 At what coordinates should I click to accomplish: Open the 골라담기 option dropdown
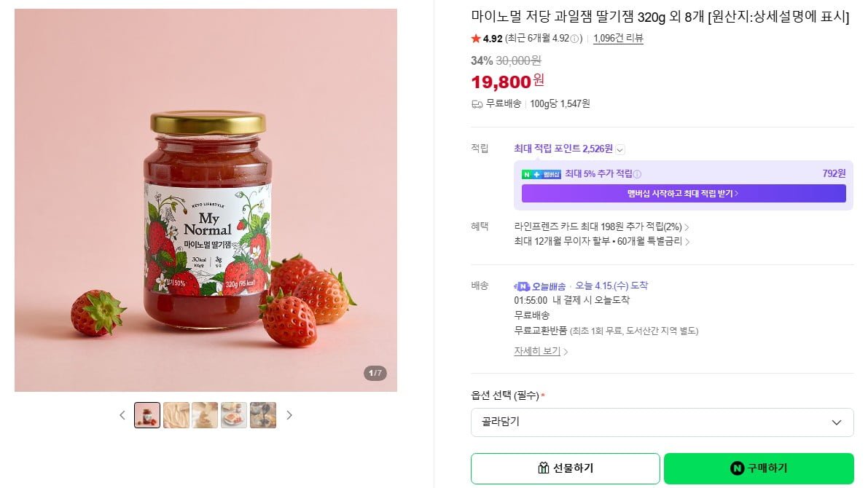(662, 422)
